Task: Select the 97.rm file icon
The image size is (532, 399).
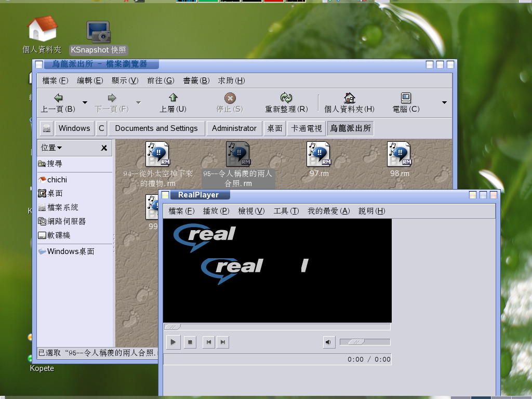Action: pos(318,154)
